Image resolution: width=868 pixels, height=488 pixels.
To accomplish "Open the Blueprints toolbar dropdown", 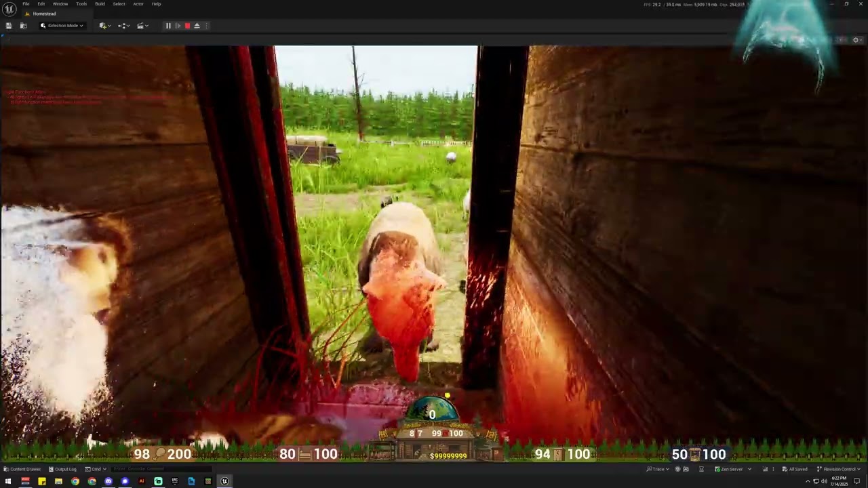I will (123, 26).
